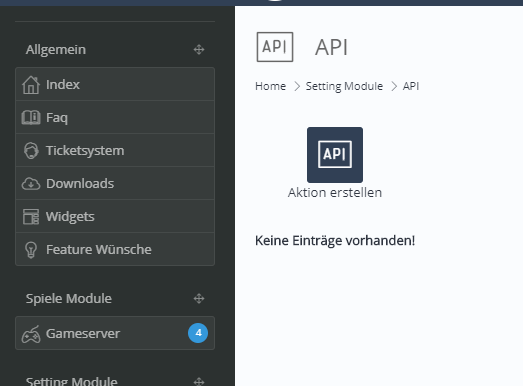Click the Setting Module sidebar heading
523x386 pixels.
click(x=72, y=381)
